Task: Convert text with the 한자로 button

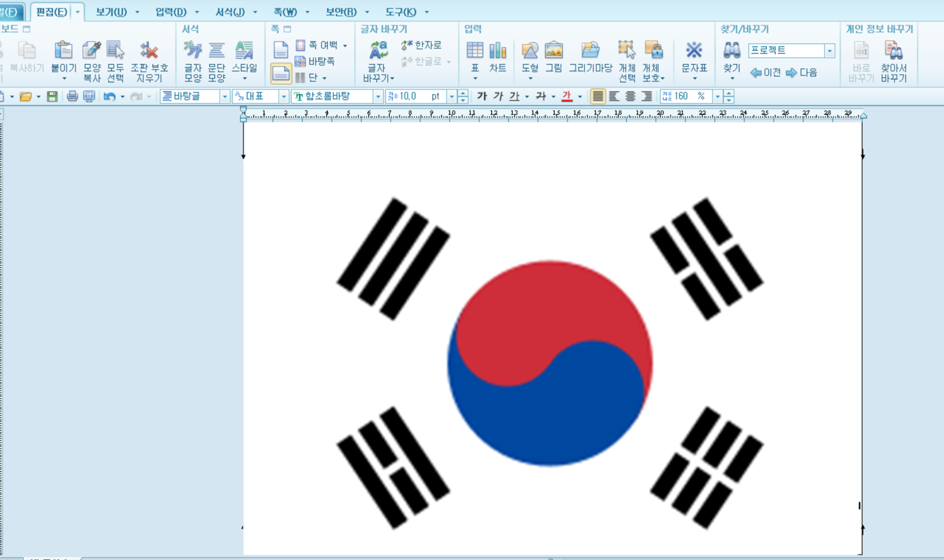Action: pyautogui.click(x=421, y=45)
